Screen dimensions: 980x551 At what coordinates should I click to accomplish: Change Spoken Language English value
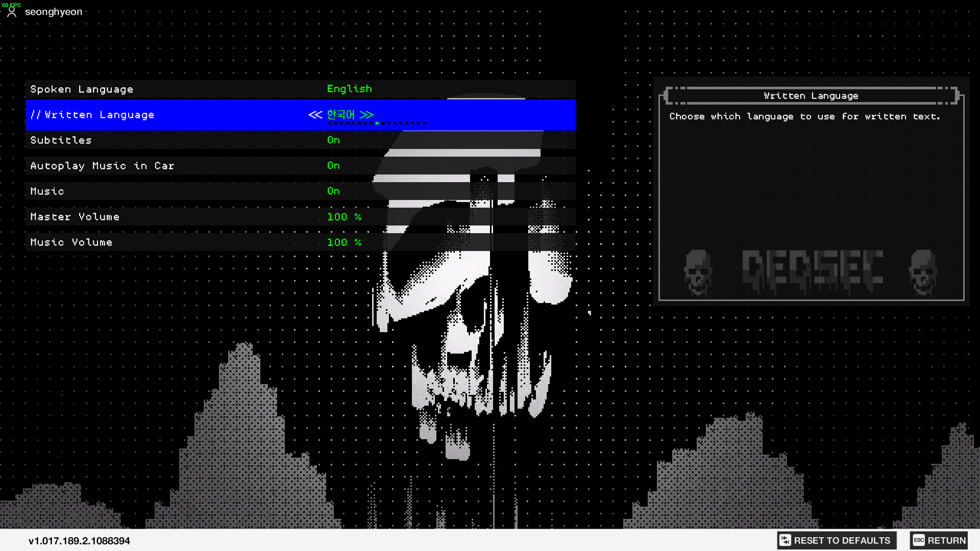pos(349,89)
